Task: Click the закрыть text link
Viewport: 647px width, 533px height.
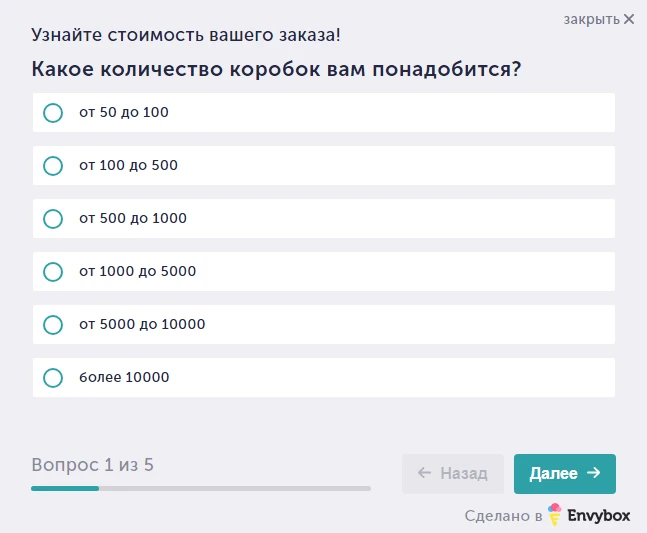Action: (591, 19)
